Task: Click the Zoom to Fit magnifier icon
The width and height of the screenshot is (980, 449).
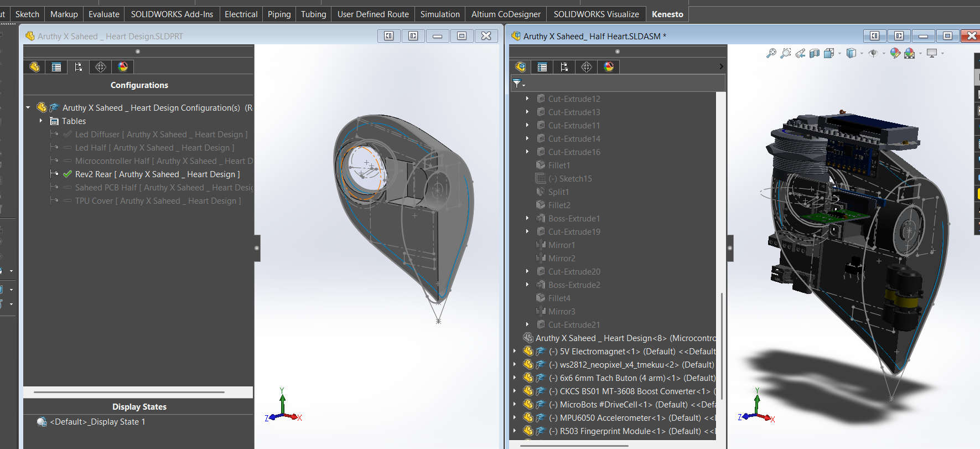Action: (771, 53)
